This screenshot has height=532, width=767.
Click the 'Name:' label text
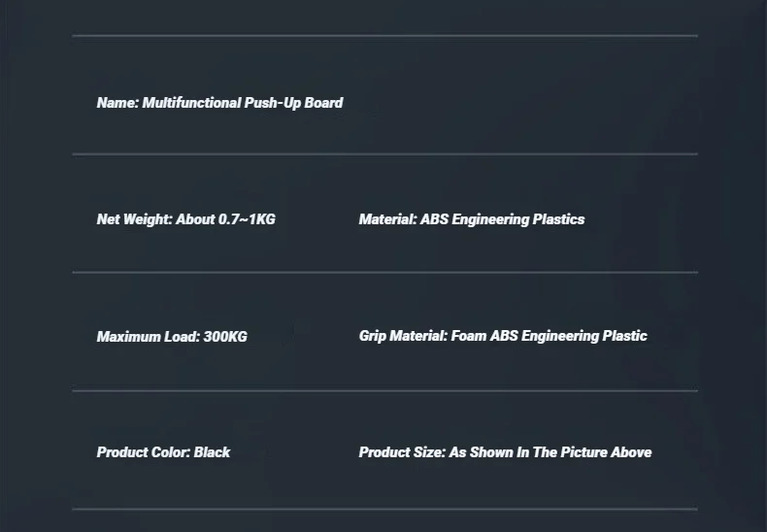click(x=117, y=103)
